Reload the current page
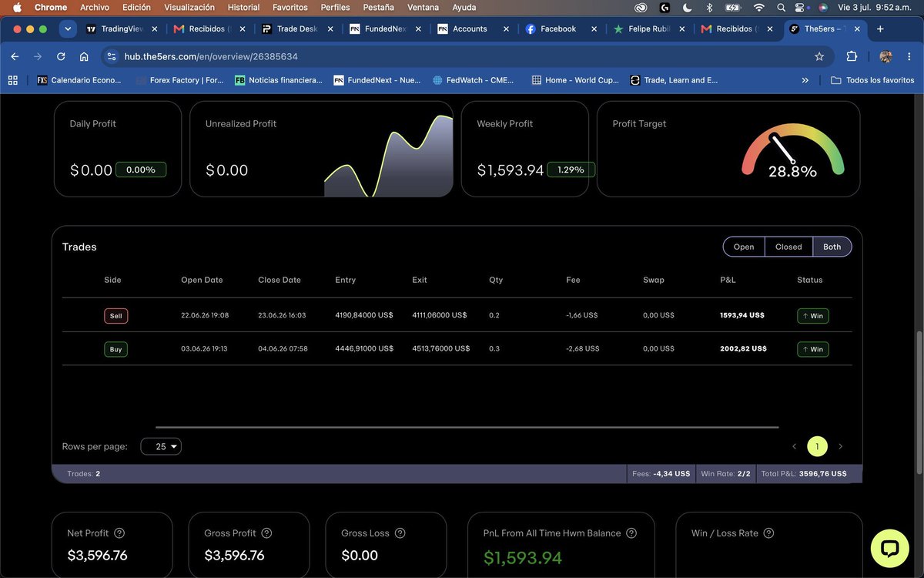Screen dimensions: 924x578 coord(61,56)
